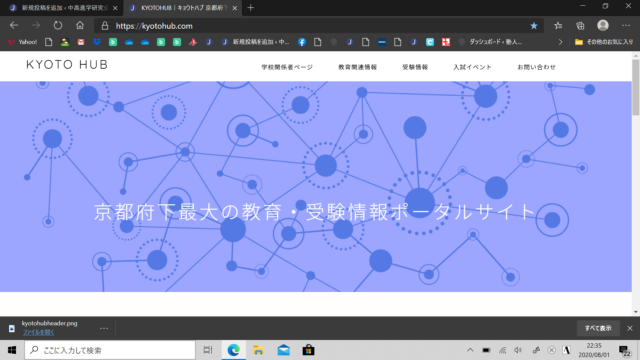The width and height of the screenshot is (640, 360).
Task: Open the Gmail bookmark icon
Action: (x=81, y=42)
